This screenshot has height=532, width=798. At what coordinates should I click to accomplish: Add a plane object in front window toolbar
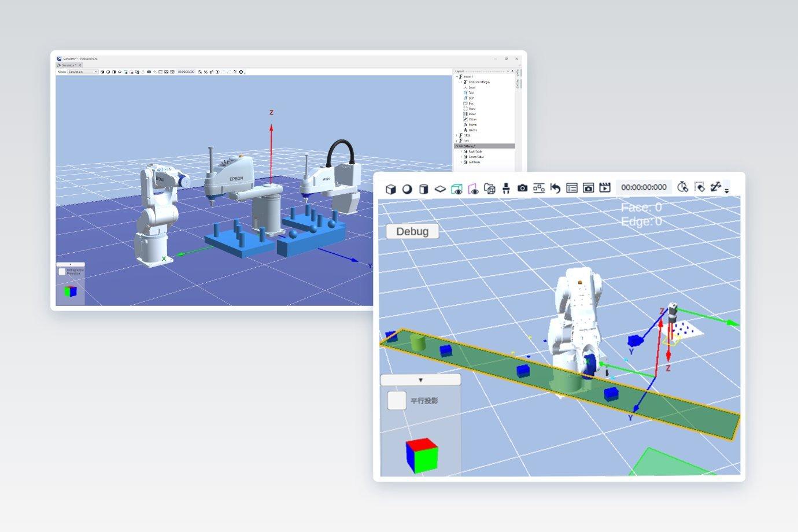tap(440, 189)
